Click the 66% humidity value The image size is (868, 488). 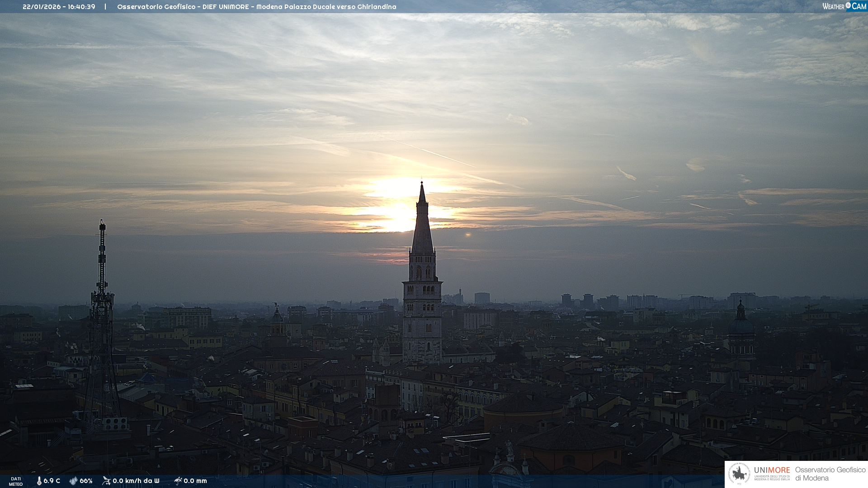coord(86,481)
